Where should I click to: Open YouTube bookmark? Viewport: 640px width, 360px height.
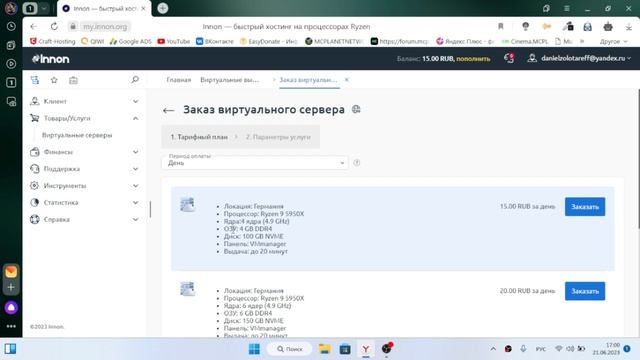click(173, 41)
